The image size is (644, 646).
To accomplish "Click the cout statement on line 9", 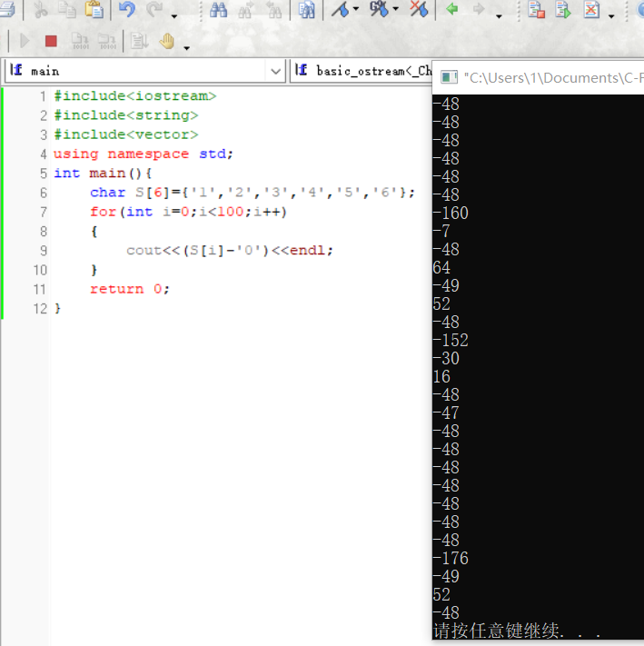I will coord(230,251).
